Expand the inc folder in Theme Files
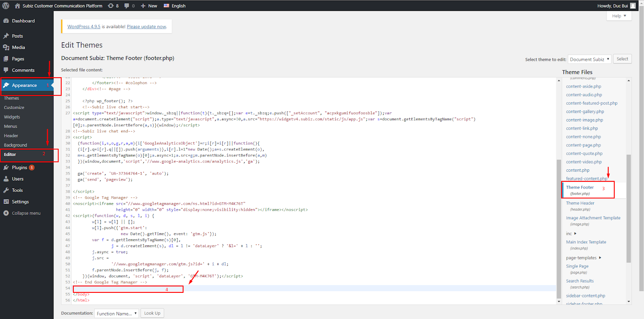The image size is (644, 319). (571, 234)
